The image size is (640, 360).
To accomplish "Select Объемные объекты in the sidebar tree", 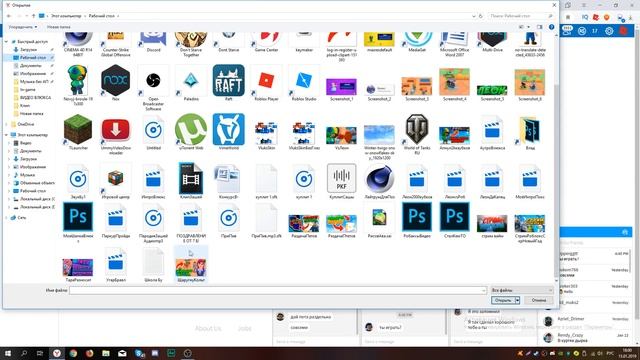I will [33, 183].
